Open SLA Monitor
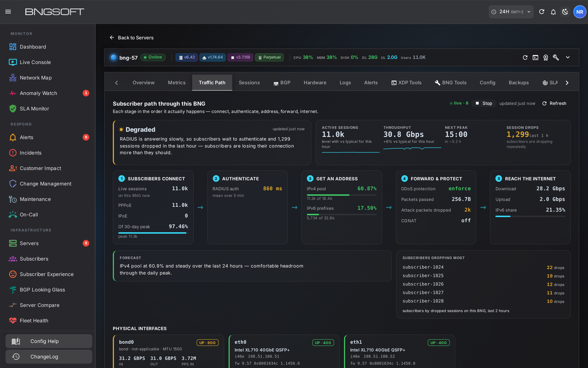This screenshot has width=588, height=368. [x=48, y=109]
